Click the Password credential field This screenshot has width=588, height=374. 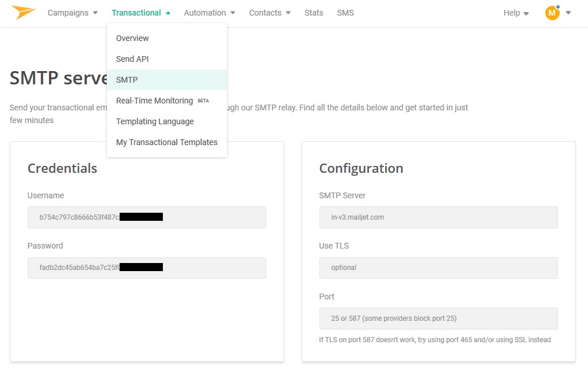coord(147,268)
